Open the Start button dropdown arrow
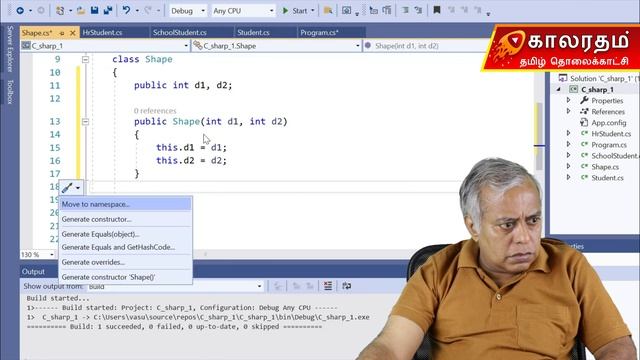 tap(313, 11)
